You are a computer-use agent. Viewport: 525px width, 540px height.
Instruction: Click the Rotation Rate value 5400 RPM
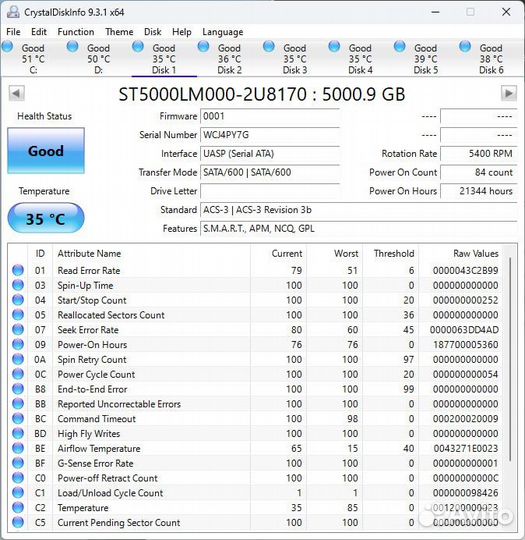tap(479, 153)
